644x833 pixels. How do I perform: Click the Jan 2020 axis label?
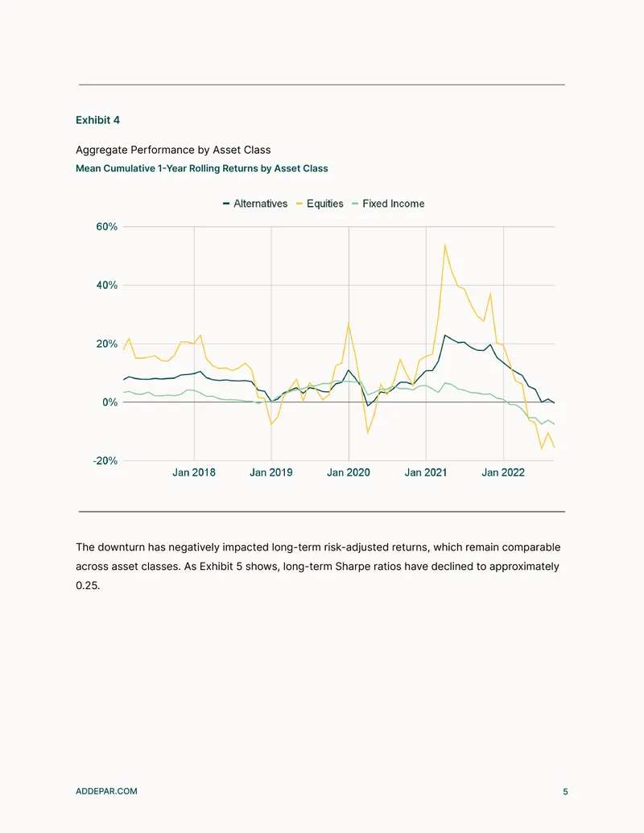(x=349, y=472)
